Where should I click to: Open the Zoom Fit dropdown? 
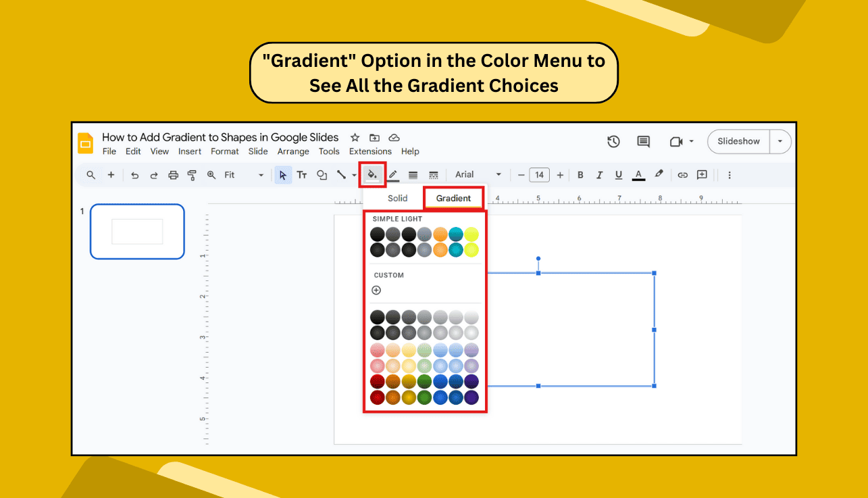261,174
